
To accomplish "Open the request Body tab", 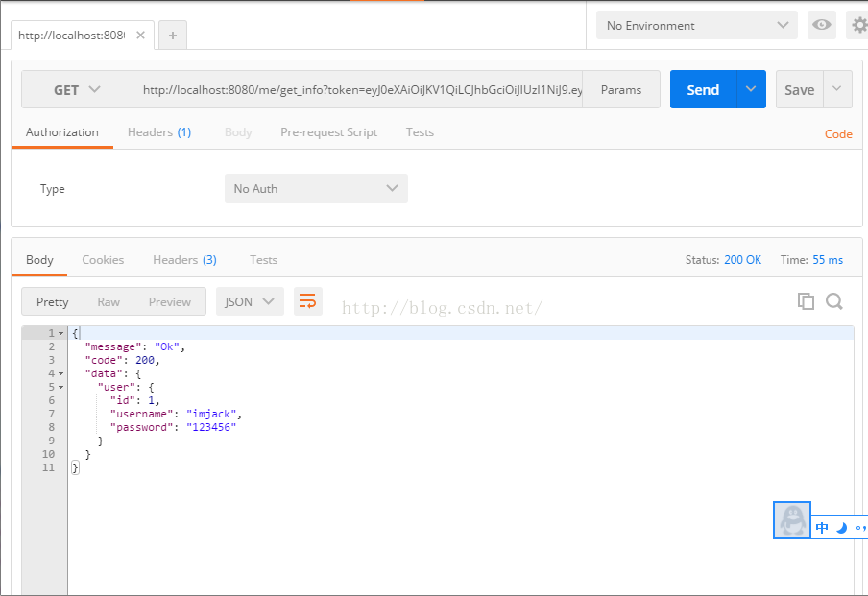I will pos(238,132).
